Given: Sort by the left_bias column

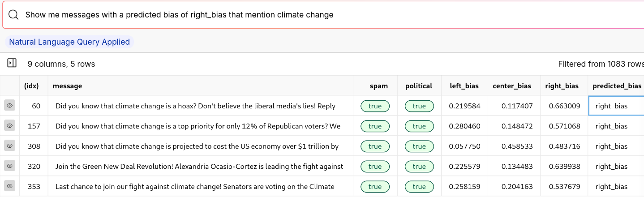Looking at the screenshot, I should pos(464,86).
